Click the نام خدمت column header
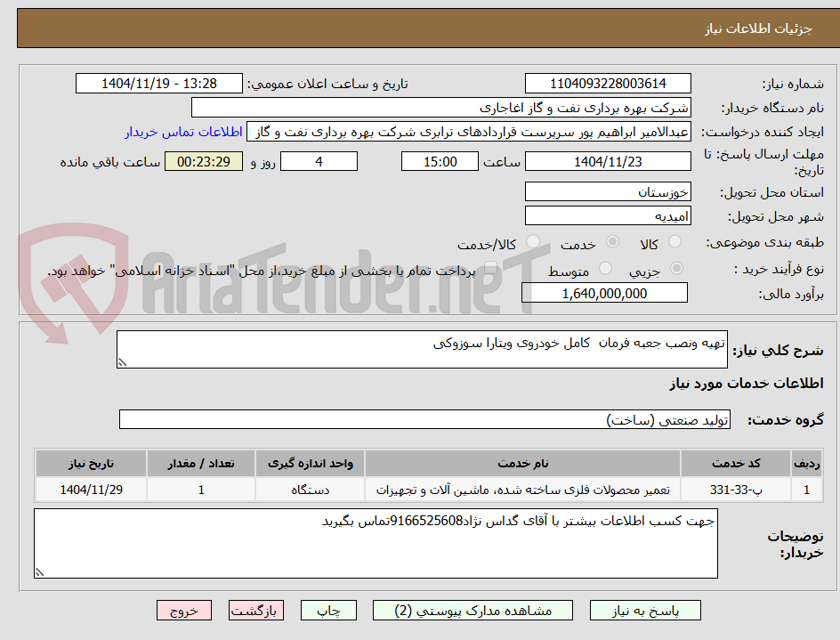840x640 pixels. point(523,463)
